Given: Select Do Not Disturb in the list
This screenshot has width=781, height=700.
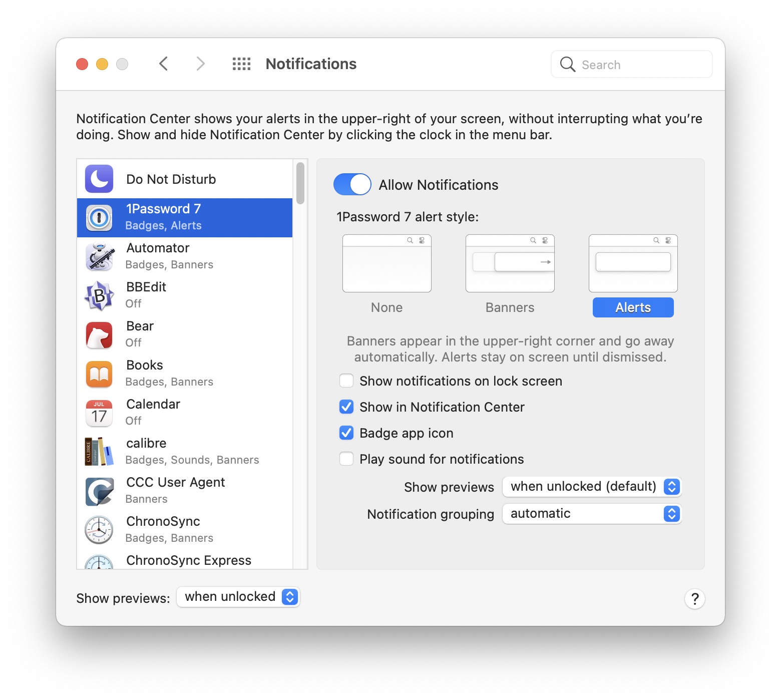Looking at the screenshot, I should tap(185, 179).
